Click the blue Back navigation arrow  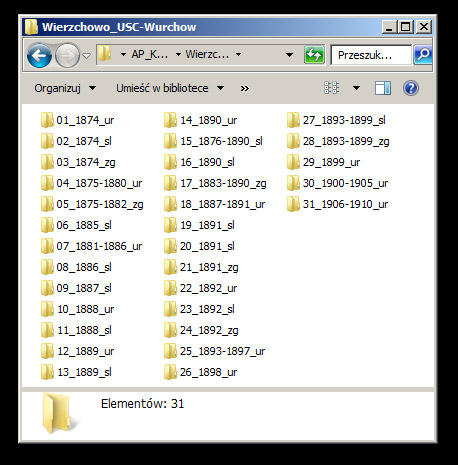(x=39, y=55)
